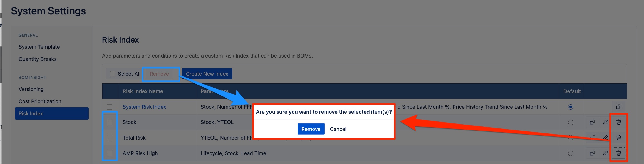Duplicate the AMR Risk High index
Viewport: 644px width, 164px height.
tap(592, 153)
